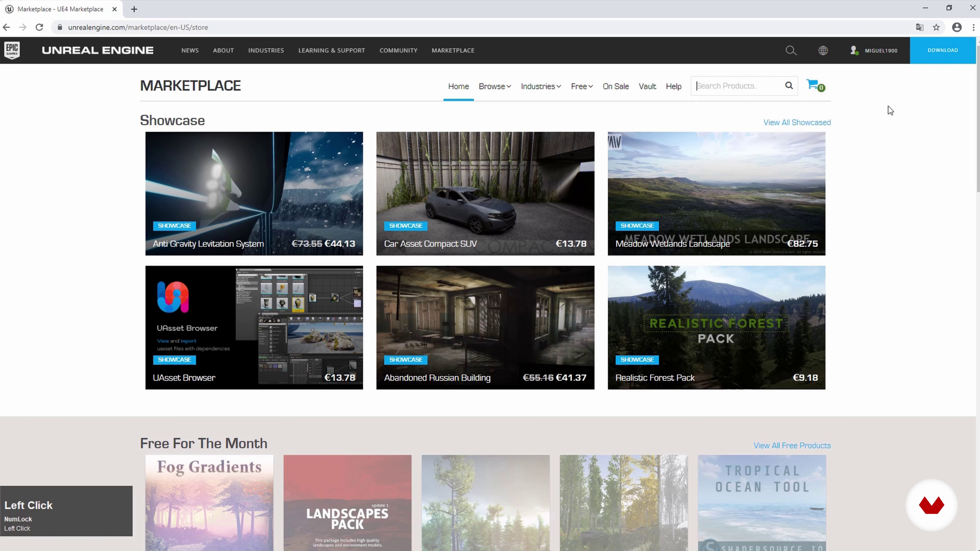Open Anti Gravity Levitation System card
Viewport: 980px width, 551px height.
[254, 194]
